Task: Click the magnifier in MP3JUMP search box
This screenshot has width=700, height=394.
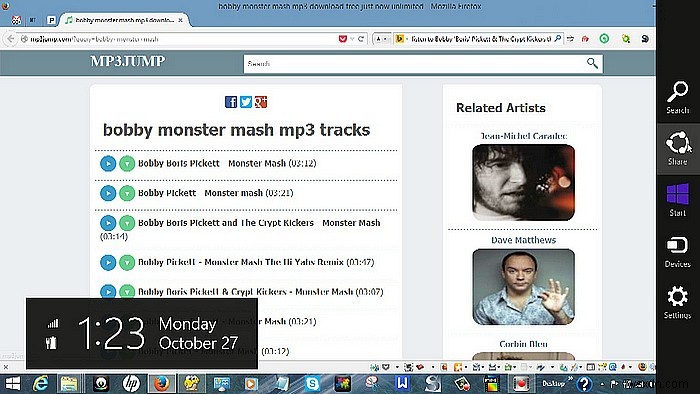Action: click(592, 63)
